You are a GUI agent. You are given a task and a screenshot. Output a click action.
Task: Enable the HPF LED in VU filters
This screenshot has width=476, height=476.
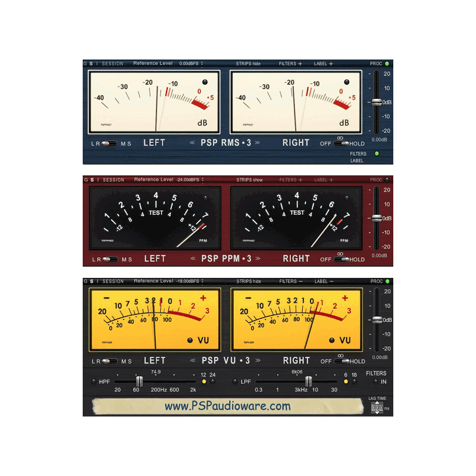coord(93,381)
